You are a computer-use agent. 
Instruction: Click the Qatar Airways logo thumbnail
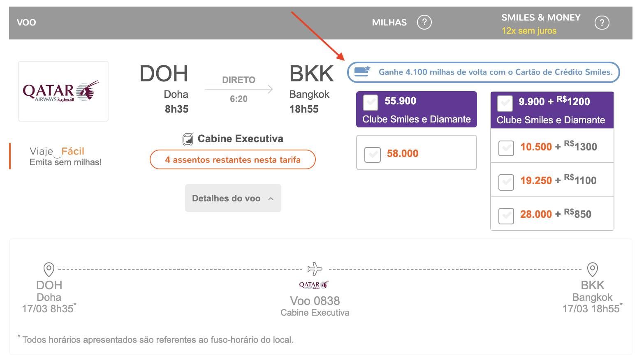click(x=63, y=91)
